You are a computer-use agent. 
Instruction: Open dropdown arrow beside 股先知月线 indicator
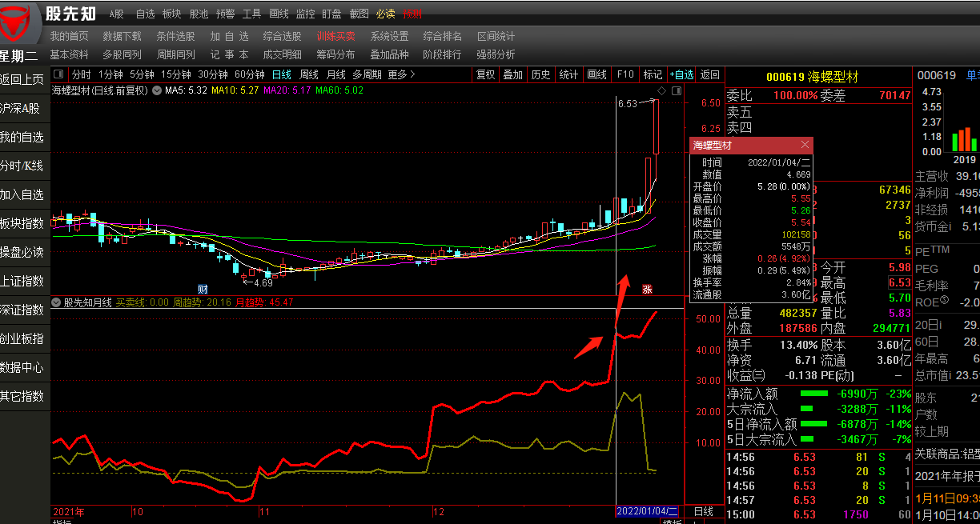pyautogui.click(x=56, y=302)
